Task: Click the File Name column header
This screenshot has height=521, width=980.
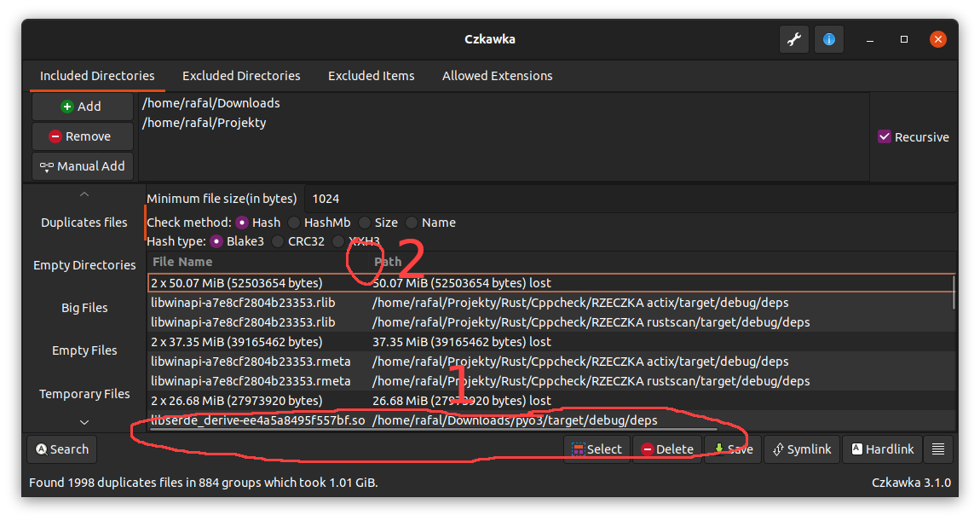Action: coord(257,262)
